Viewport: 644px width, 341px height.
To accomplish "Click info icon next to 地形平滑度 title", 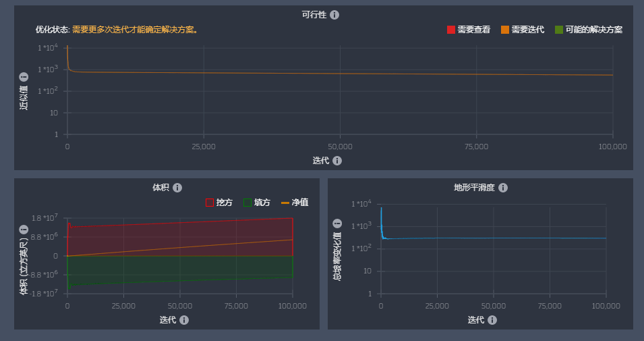I will pyautogui.click(x=503, y=188).
